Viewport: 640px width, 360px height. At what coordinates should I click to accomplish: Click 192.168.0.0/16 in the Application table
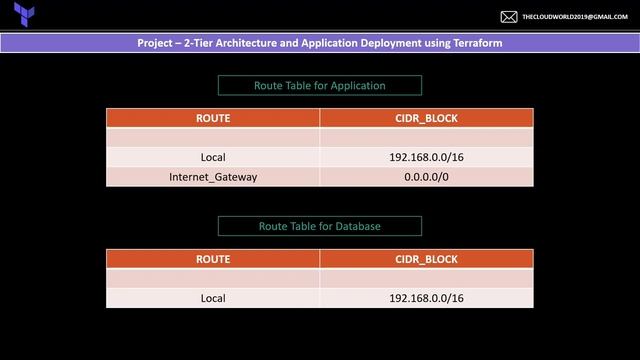pyautogui.click(x=427, y=157)
